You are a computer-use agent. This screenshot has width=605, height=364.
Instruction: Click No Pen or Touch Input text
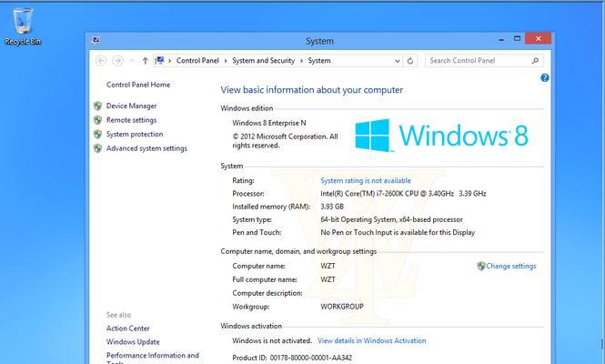pyautogui.click(x=398, y=232)
